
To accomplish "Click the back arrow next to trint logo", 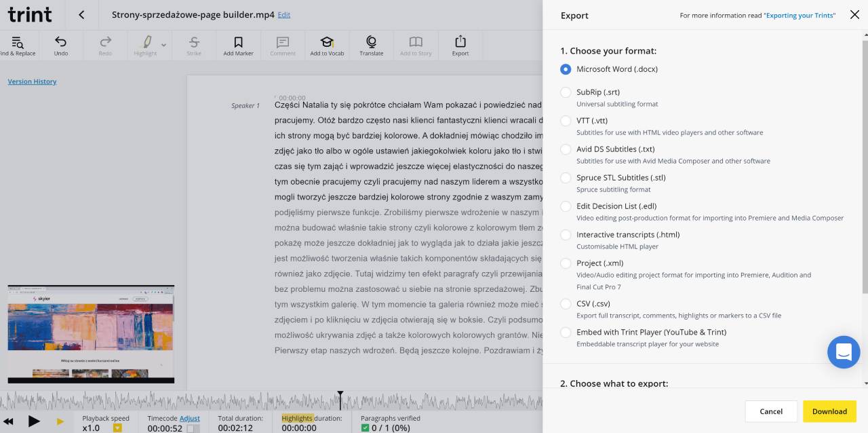I will tap(81, 14).
